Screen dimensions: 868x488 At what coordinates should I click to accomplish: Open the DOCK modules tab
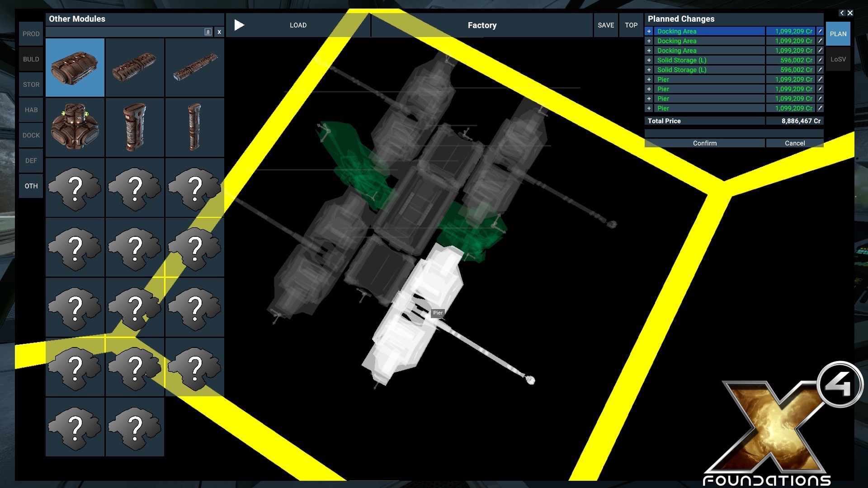pyautogui.click(x=31, y=135)
